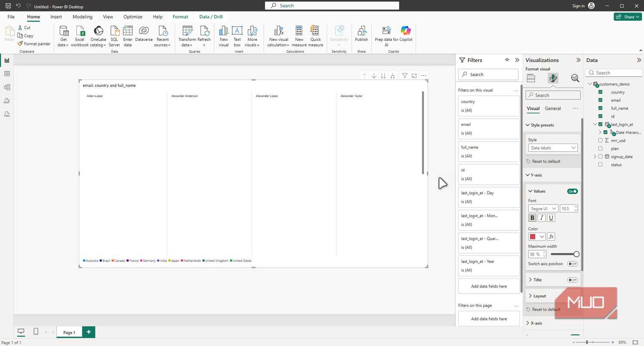Open OneLake catalog
644x346 pixels.
coord(98,36)
